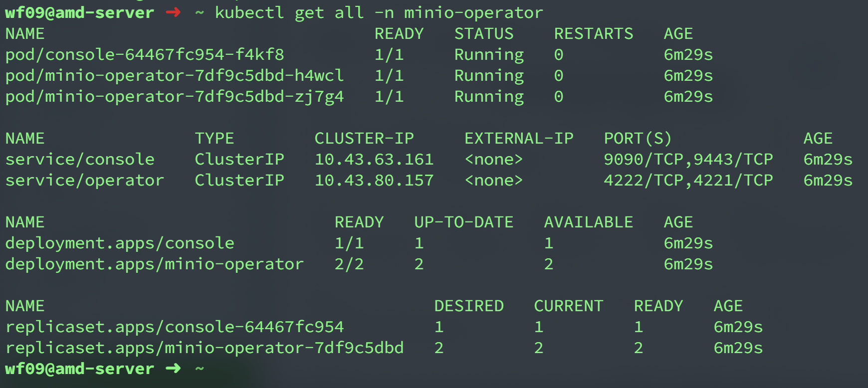This screenshot has height=388, width=868.
Task: Click the DESIRED column header
Action: point(469,306)
